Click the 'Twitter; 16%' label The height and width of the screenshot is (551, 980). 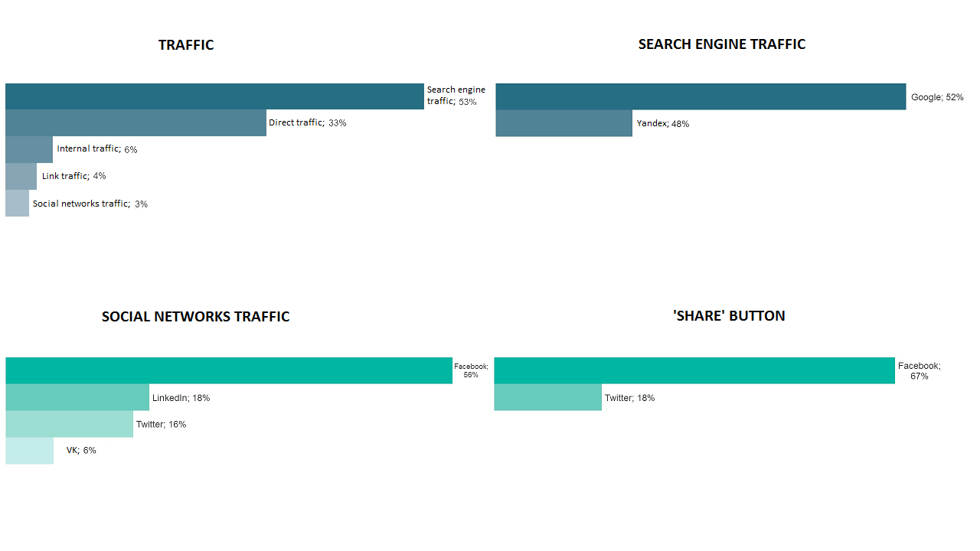[161, 424]
